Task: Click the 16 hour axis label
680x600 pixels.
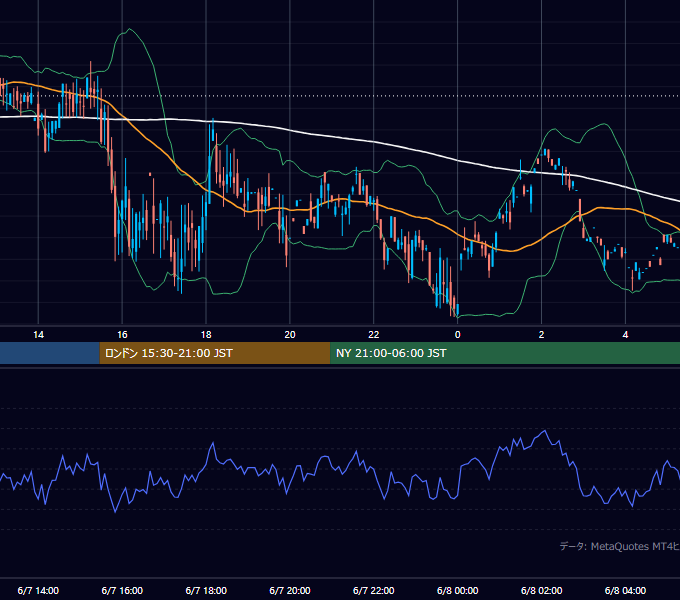Action: click(x=122, y=335)
